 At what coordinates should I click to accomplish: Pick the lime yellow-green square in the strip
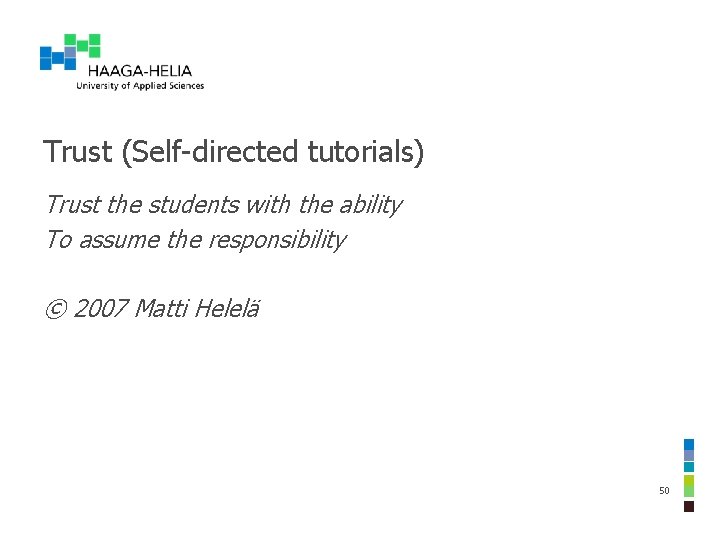coord(689,481)
